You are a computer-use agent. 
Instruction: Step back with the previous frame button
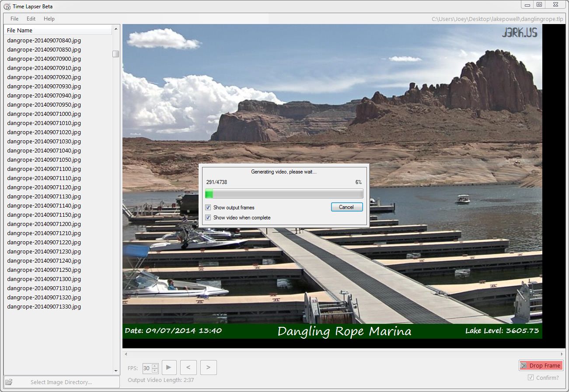[x=188, y=368]
